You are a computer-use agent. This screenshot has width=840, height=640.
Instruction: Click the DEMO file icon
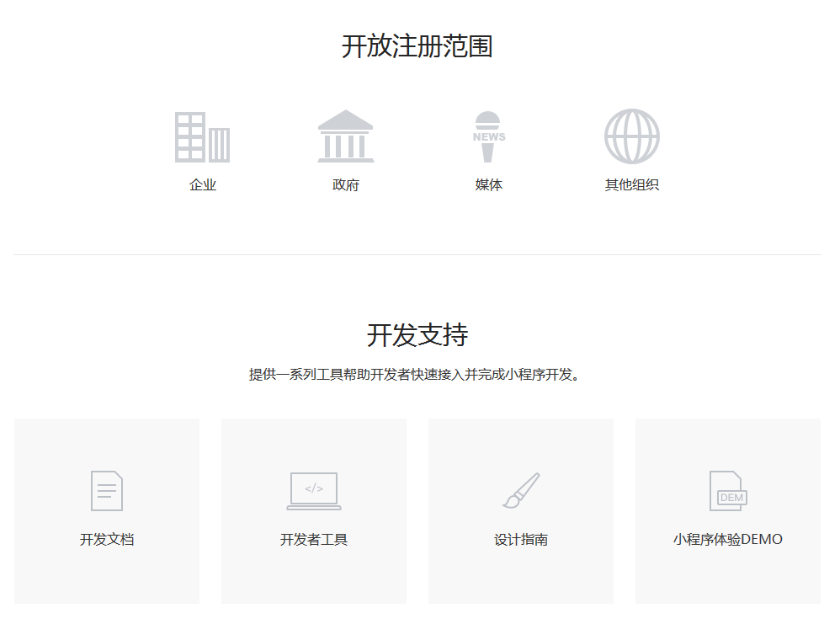pos(727,490)
